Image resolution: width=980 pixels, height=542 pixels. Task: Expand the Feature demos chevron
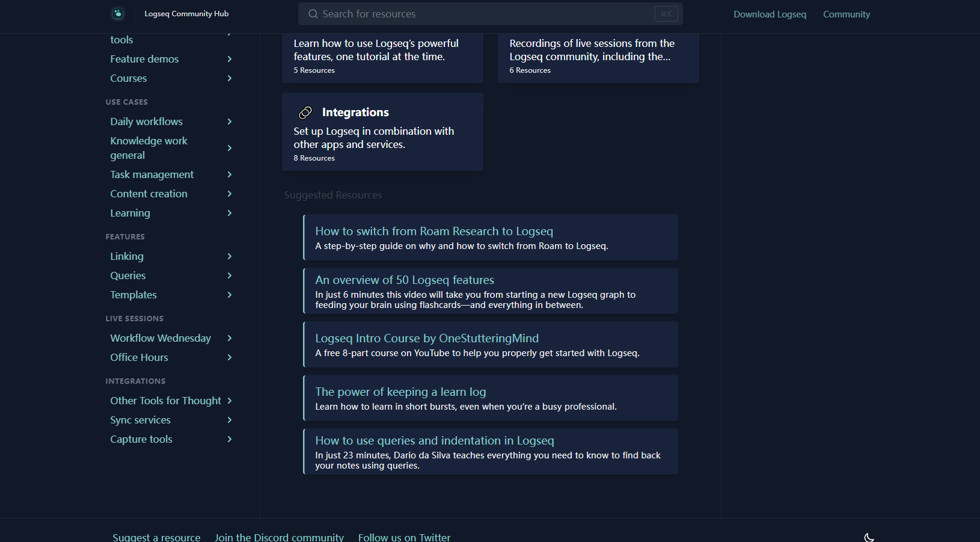[x=230, y=59]
